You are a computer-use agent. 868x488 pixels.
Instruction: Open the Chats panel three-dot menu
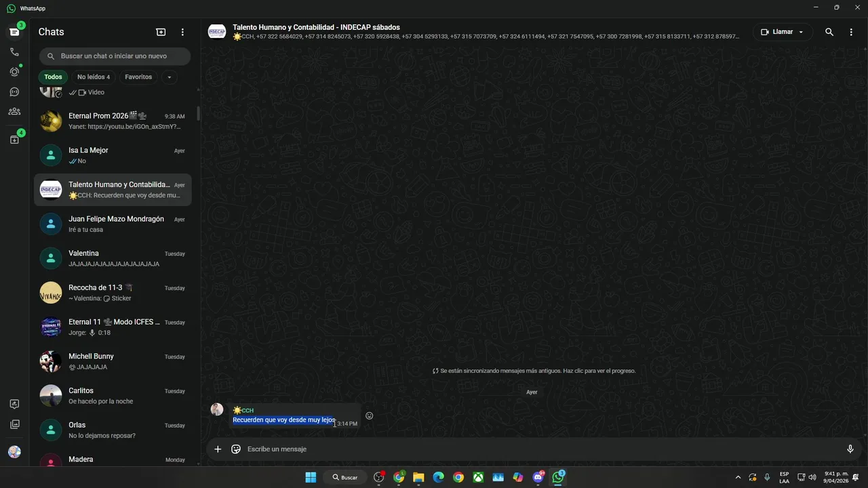[182, 32]
